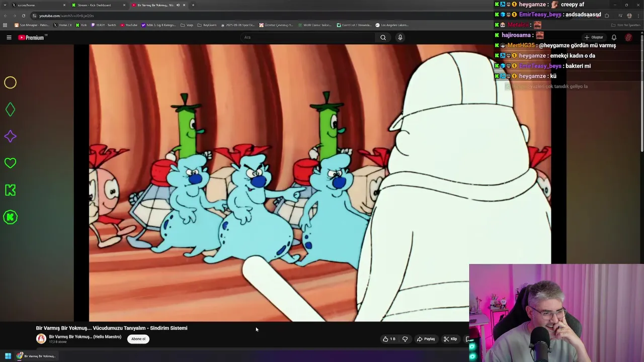Expand the Vorp bookmarks folder

tap(187, 25)
